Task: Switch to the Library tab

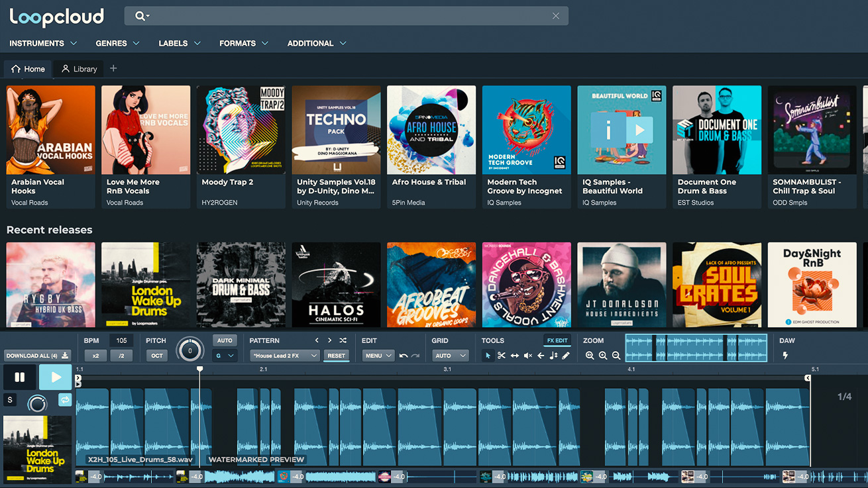Action: (x=79, y=69)
